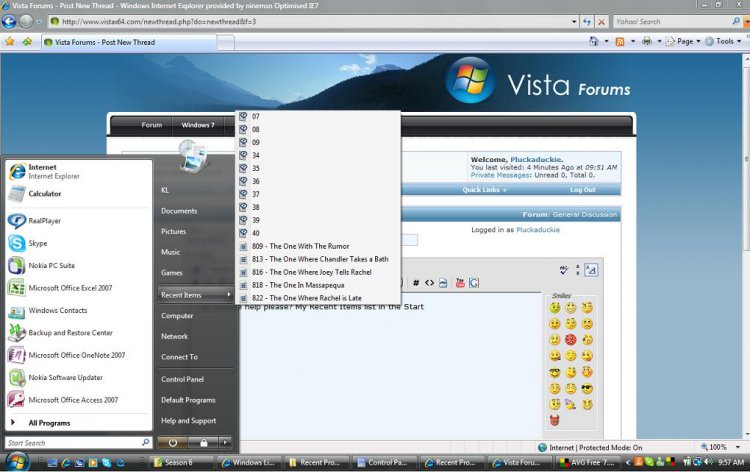
Task: Insert the angry red smilie
Action: coord(571,340)
